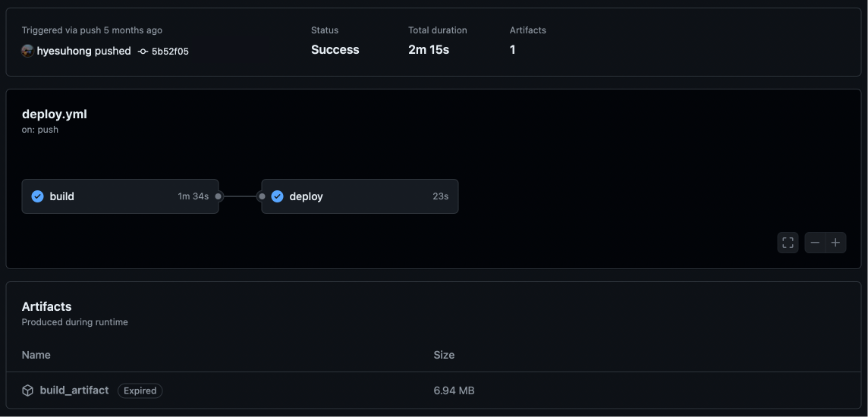This screenshot has height=417, width=868.
Task: Click the Artifacts count of 1
Action: click(513, 50)
